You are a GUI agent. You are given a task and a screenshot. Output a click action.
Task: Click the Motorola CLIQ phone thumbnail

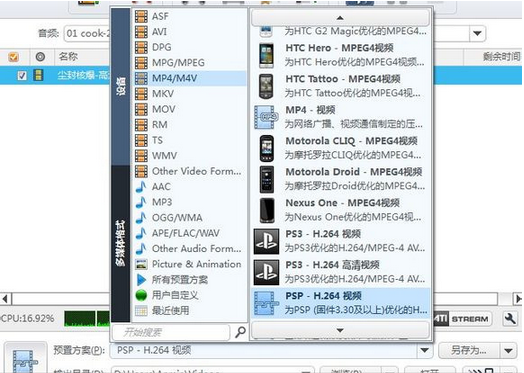click(266, 148)
